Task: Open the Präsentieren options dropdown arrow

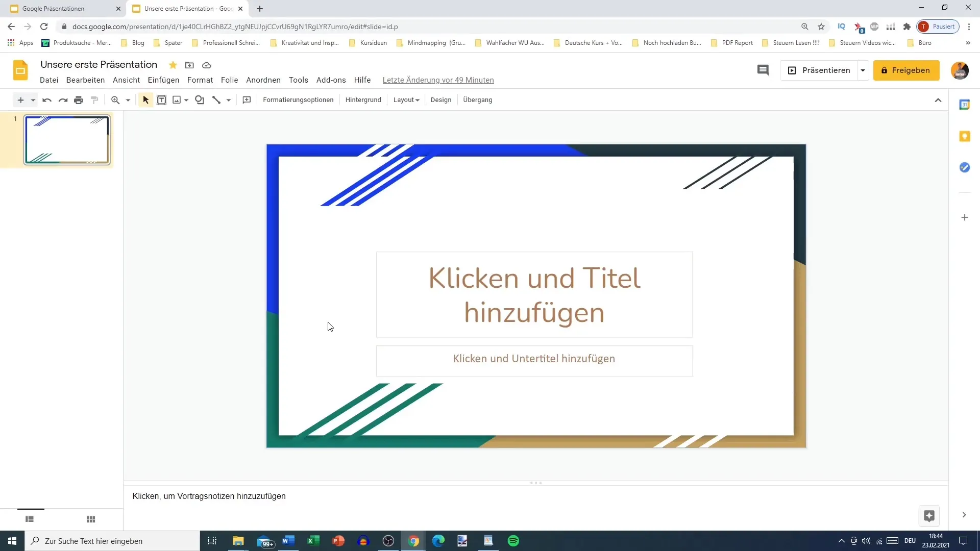Action: (x=863, y=70)
